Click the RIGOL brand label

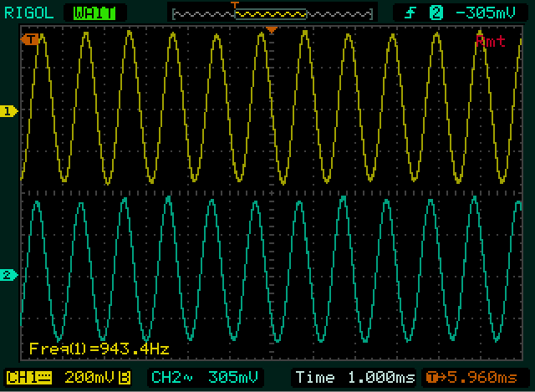[29, 13]
